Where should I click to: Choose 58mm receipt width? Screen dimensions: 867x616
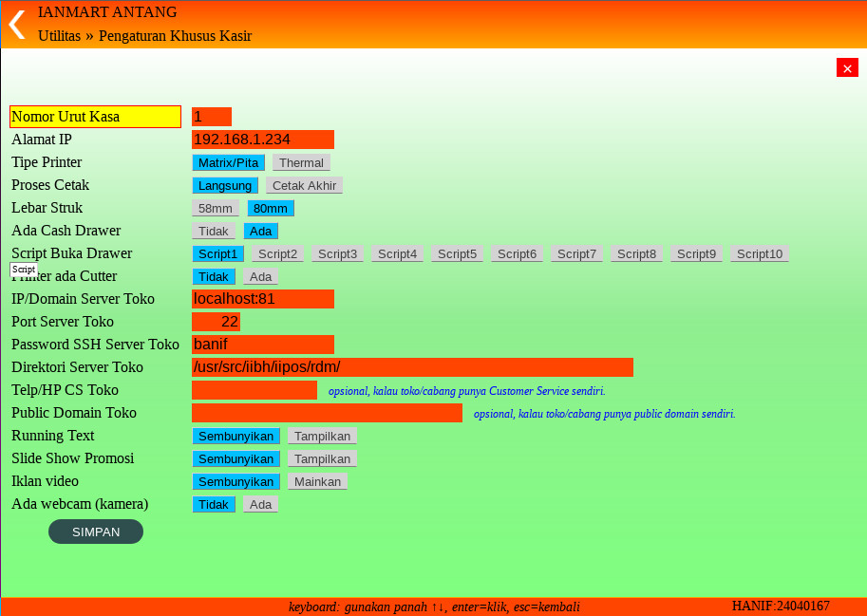click(216, 208)
